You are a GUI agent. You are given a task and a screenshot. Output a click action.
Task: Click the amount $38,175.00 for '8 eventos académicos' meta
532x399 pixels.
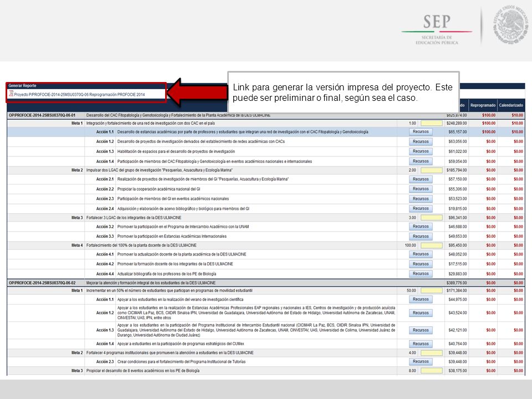(x=457, y=371)
